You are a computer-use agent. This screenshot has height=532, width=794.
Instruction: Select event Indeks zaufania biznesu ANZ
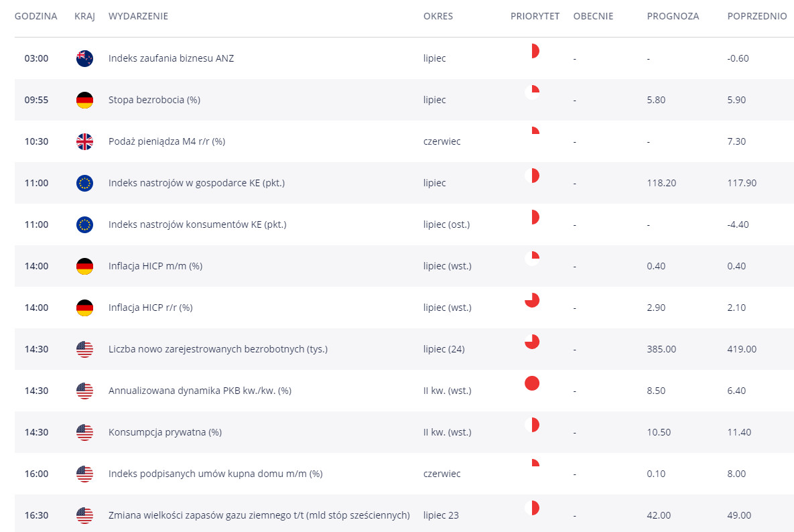point(171,58)
